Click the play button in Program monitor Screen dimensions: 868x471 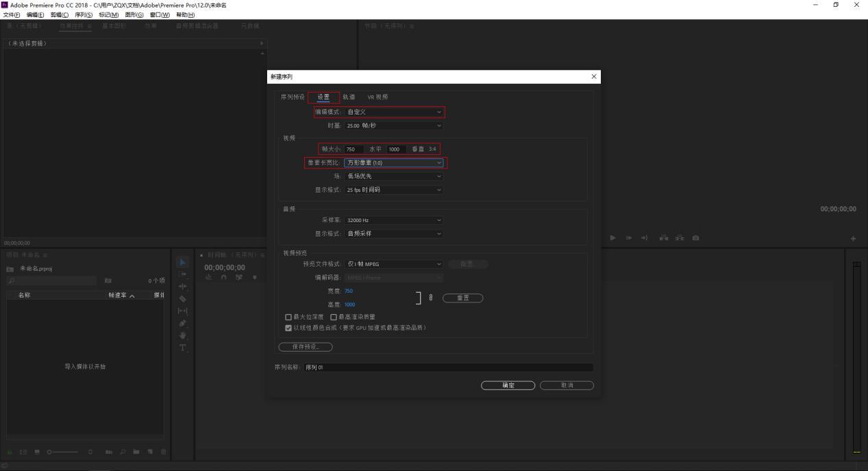click(x=613, y=238)
